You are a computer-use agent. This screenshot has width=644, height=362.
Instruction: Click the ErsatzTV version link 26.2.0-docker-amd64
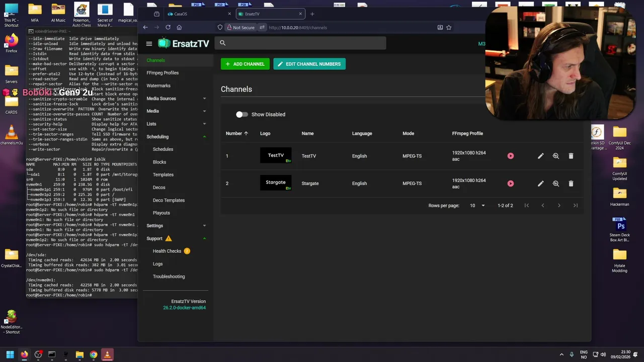[x=184, y=308]
